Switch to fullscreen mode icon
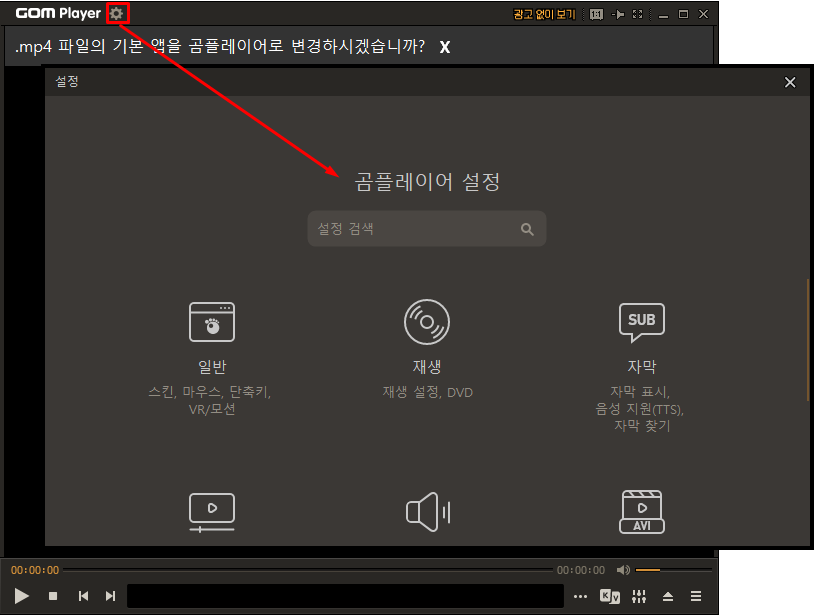 click(x=638, y=15)
